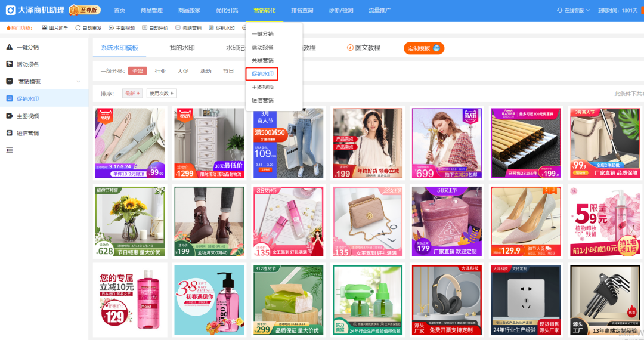Select 活动报名 in the dropdown menu
Image resolution: width=644 pixels, height=340 pixels.
(262, 47)
